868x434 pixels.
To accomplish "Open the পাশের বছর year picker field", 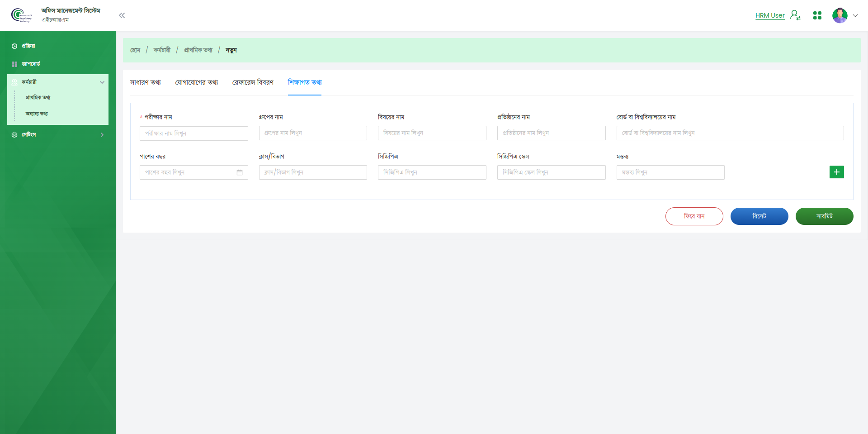I will point(194,172).
